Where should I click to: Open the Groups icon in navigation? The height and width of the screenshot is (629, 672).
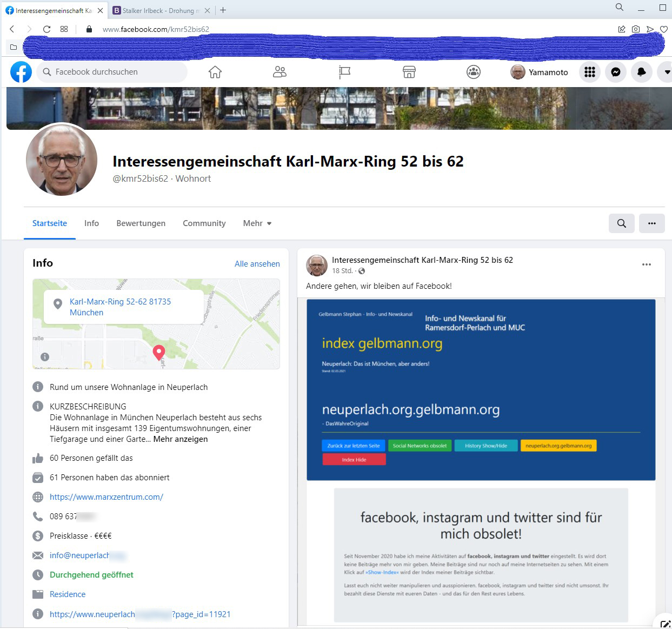(x=474, y=72)
